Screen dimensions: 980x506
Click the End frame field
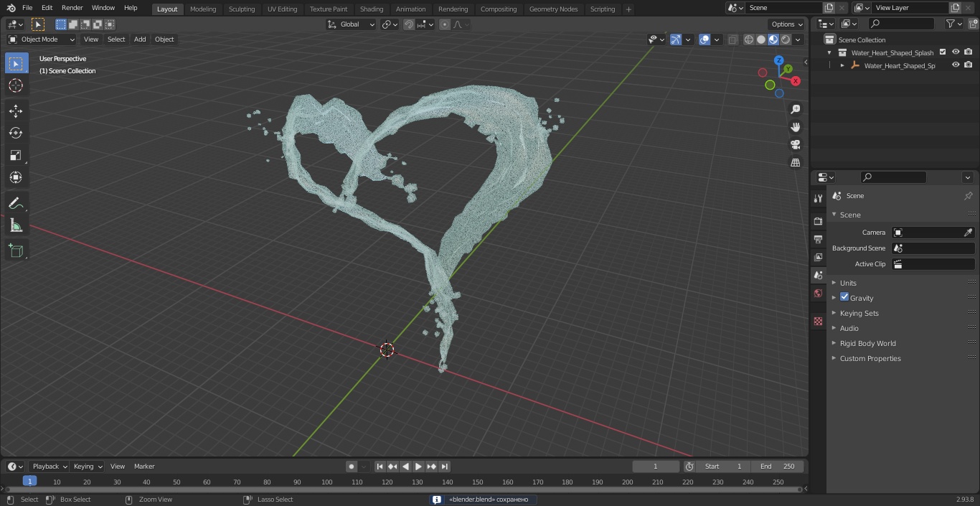click(778, 467)
